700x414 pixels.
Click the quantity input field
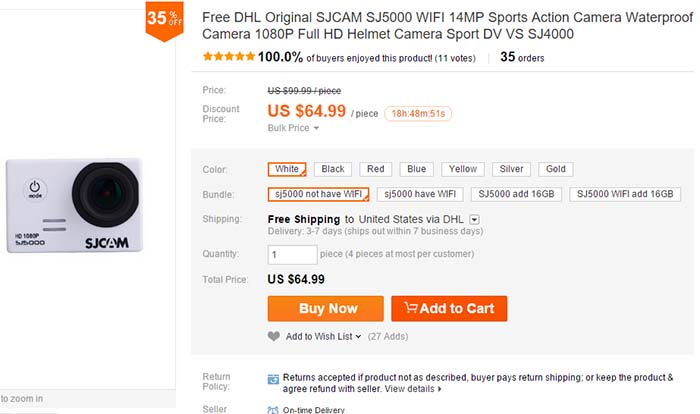tap(293, 254)
